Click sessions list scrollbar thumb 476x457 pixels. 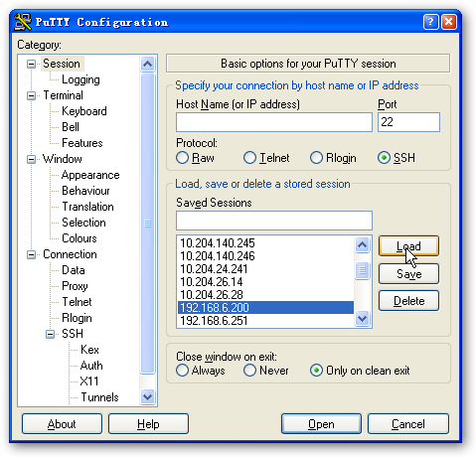[362, 270]
